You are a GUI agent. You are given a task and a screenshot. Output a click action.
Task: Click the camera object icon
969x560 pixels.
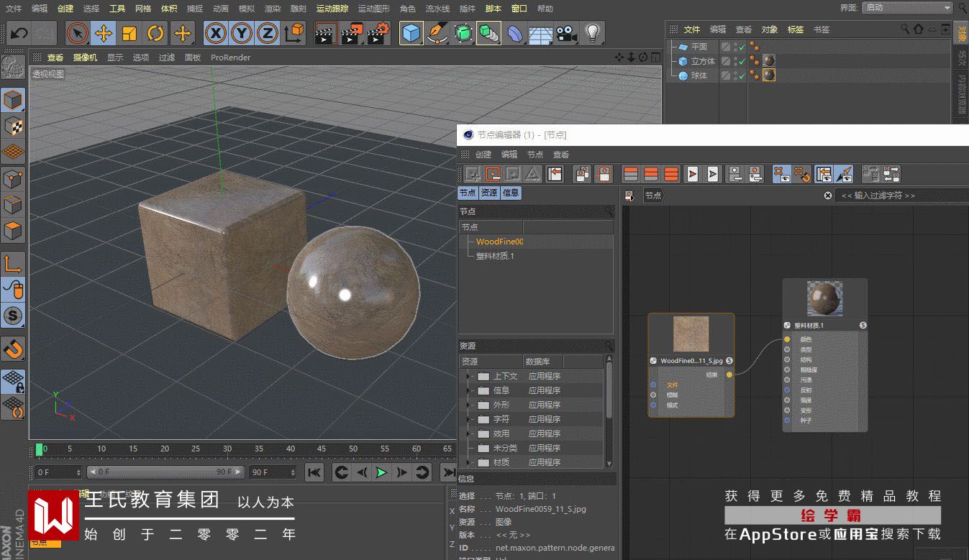click(566, 33)
